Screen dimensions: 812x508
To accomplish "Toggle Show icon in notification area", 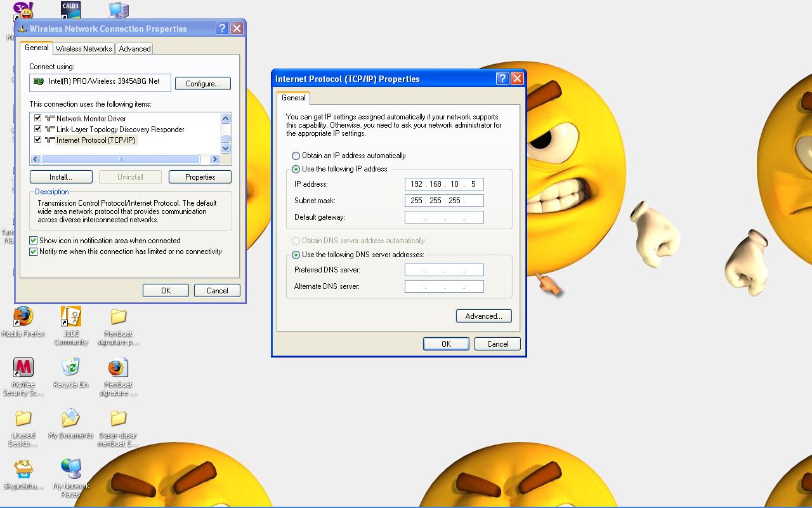I will tap(34, 241).
